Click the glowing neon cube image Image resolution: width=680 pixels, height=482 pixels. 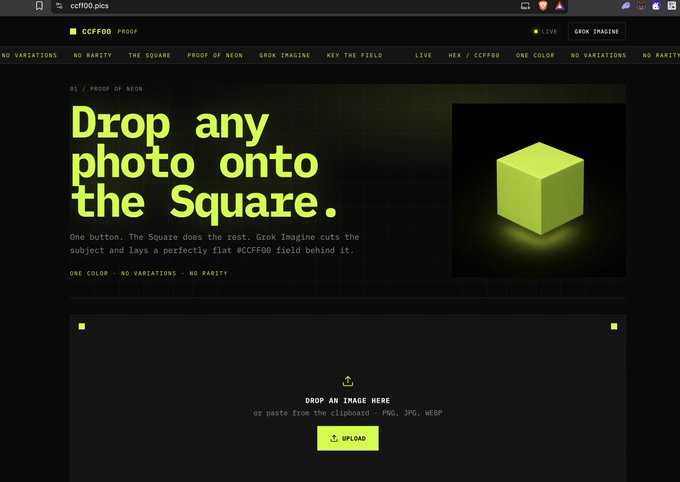[x=539, y=190]
